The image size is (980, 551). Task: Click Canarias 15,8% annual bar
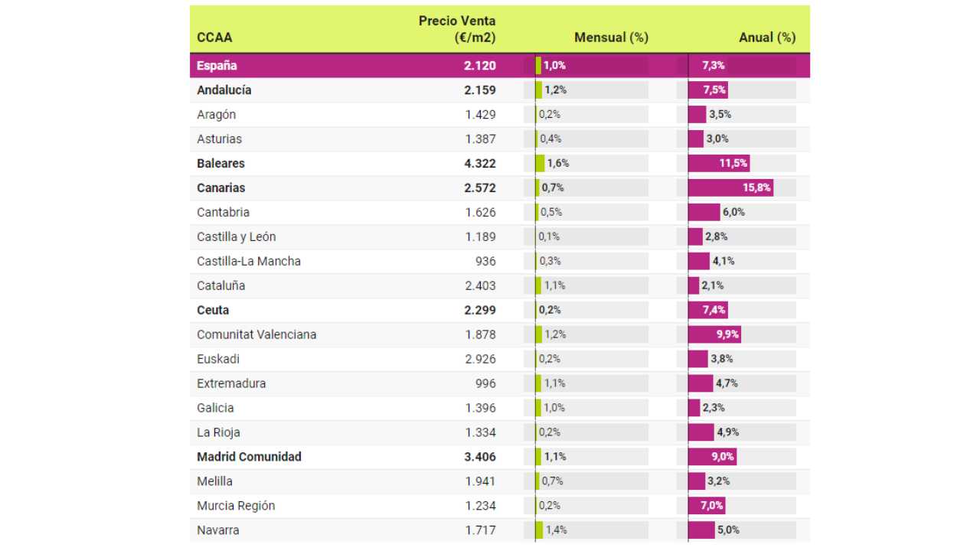point(730,188)
